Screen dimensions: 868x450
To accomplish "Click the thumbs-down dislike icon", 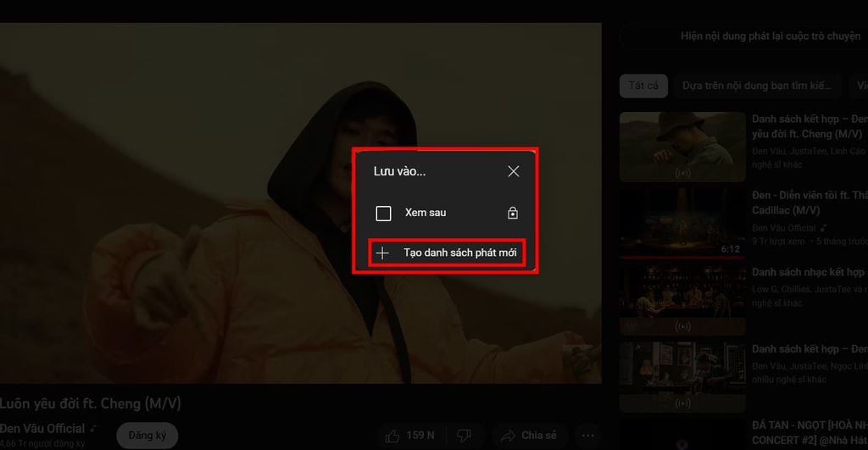I will tap(464, 436).
